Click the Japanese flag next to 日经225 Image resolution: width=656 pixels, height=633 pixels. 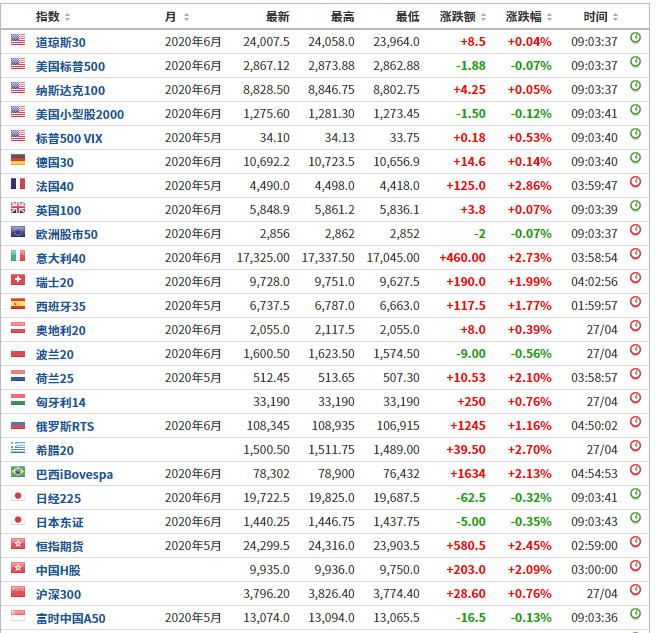point(18,496)
